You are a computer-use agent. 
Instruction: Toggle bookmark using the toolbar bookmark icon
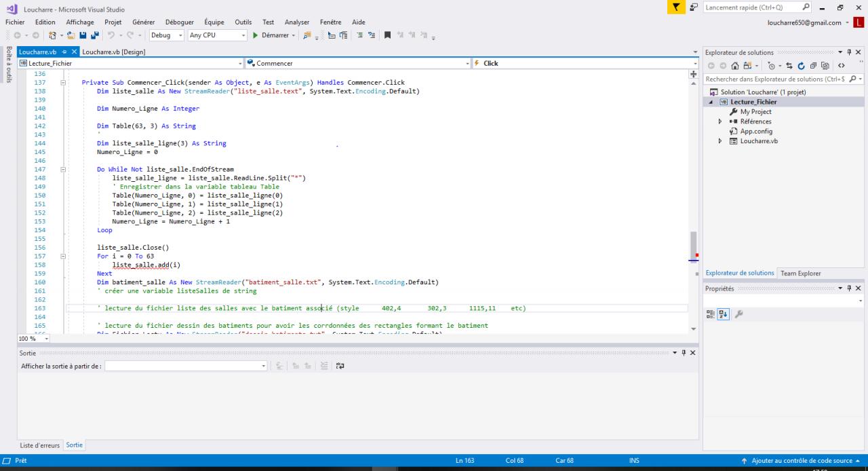coord(388,35)
